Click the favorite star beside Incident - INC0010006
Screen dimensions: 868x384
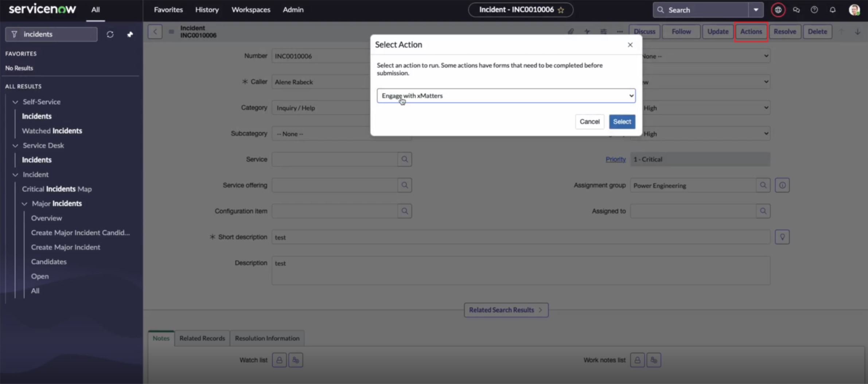pyautogui.click(x=561, y=10)
